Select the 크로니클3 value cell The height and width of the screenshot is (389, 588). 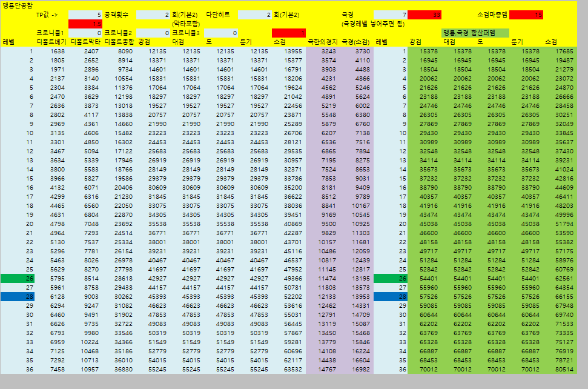coord(222,33)
